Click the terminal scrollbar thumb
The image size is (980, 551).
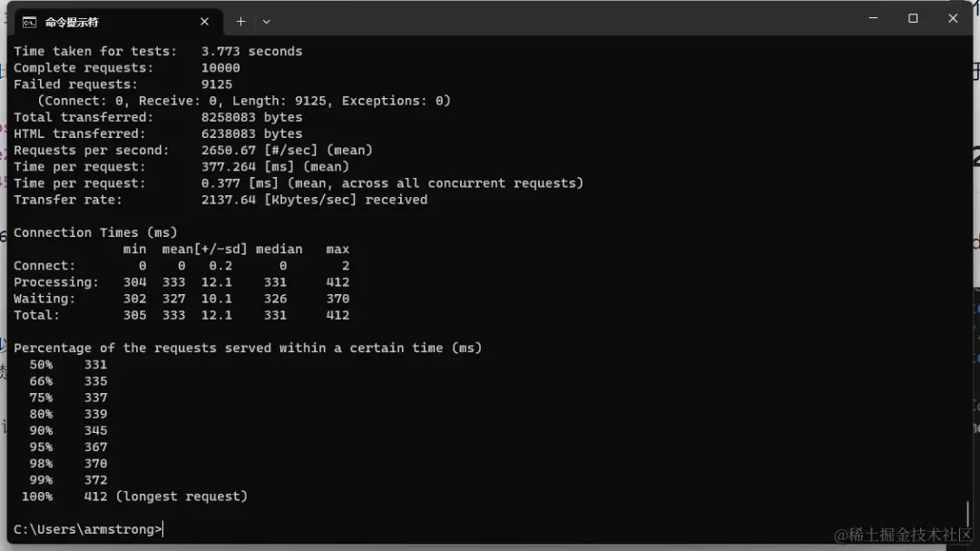tap(967, 514)
